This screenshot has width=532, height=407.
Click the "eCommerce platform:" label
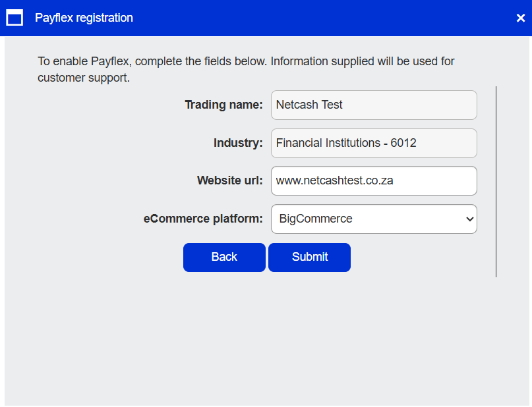tap(203, 219)
